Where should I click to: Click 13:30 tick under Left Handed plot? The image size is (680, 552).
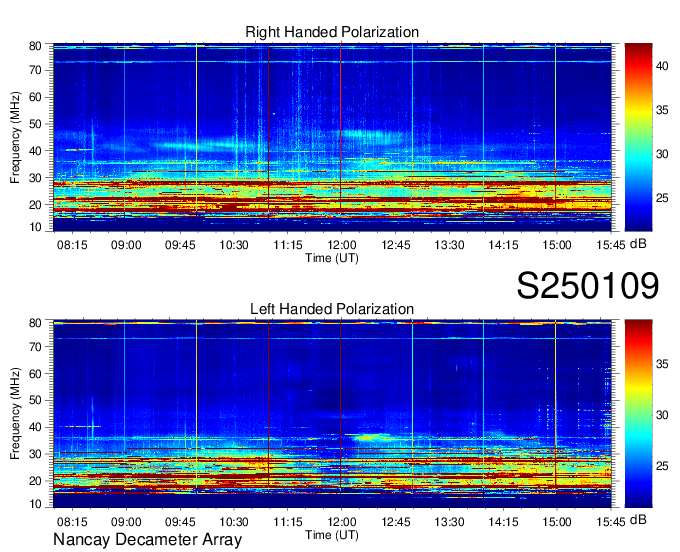click(x=449, y=522)
